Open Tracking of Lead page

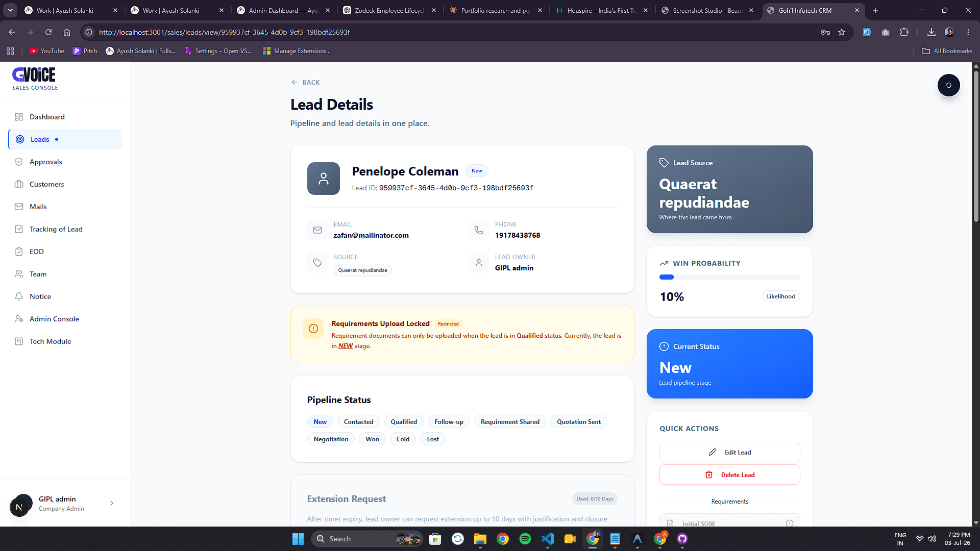tap(65, 229)
